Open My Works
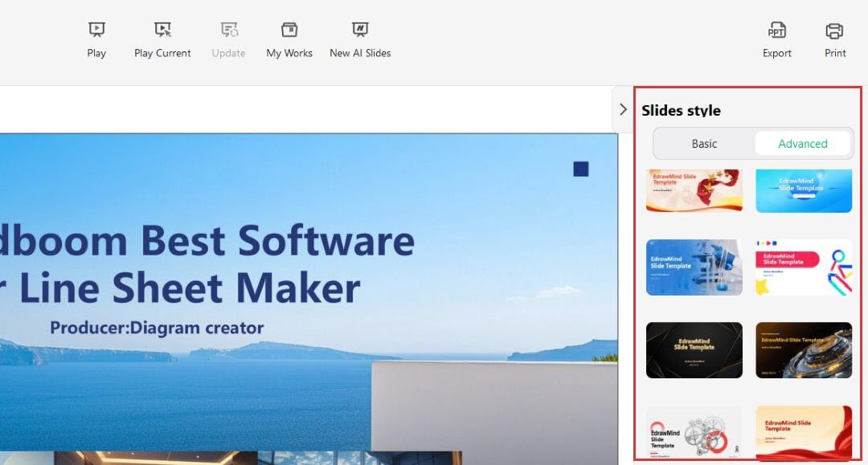This screenshot has width=868, height=465. coord(289,40)
